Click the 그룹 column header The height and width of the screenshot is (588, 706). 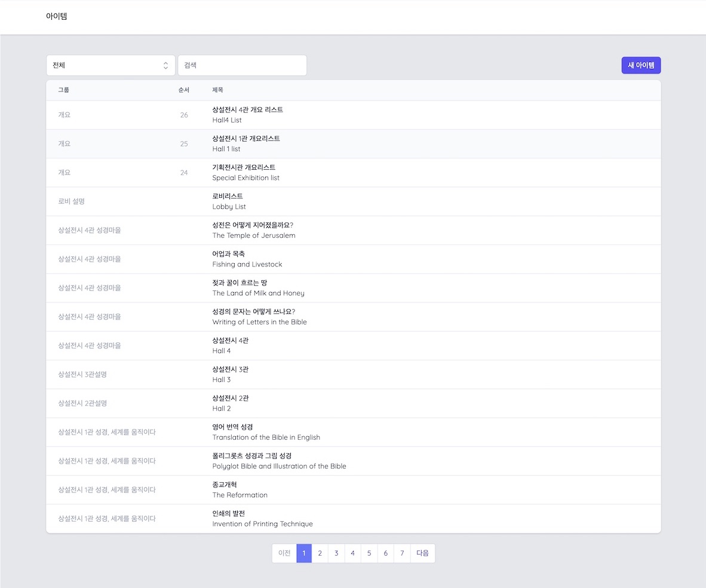pos(63,90)
